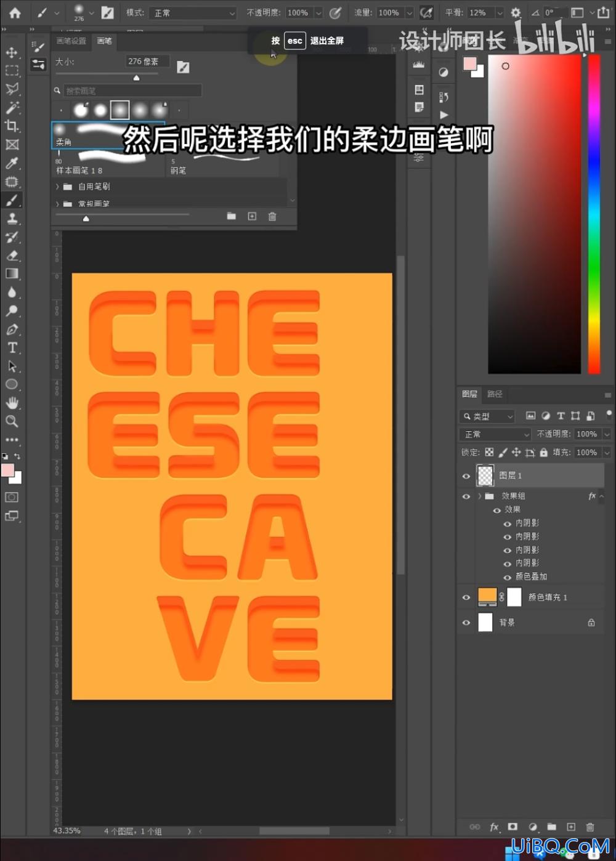616x861 pixels.
Task: Select the Zoom tool
Action: [x=12, y=421]
